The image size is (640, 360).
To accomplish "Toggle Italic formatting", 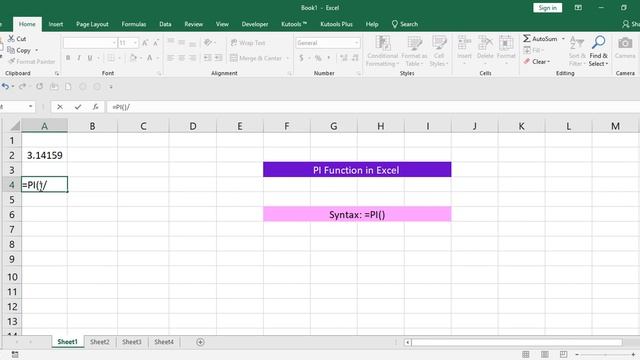I will coord(79,58).
